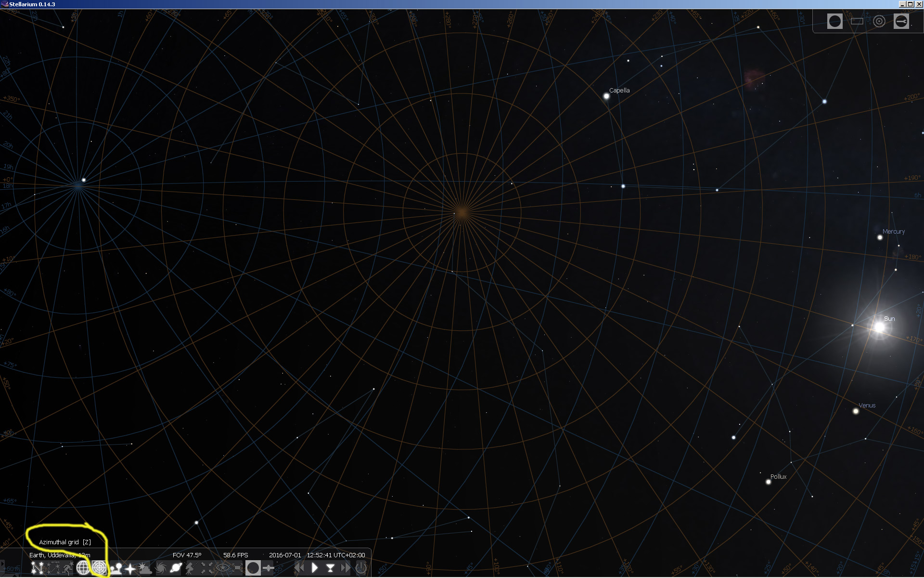Maximize the Stellarium window
This screenshot has height=578, width=924.
pos(910,4)
